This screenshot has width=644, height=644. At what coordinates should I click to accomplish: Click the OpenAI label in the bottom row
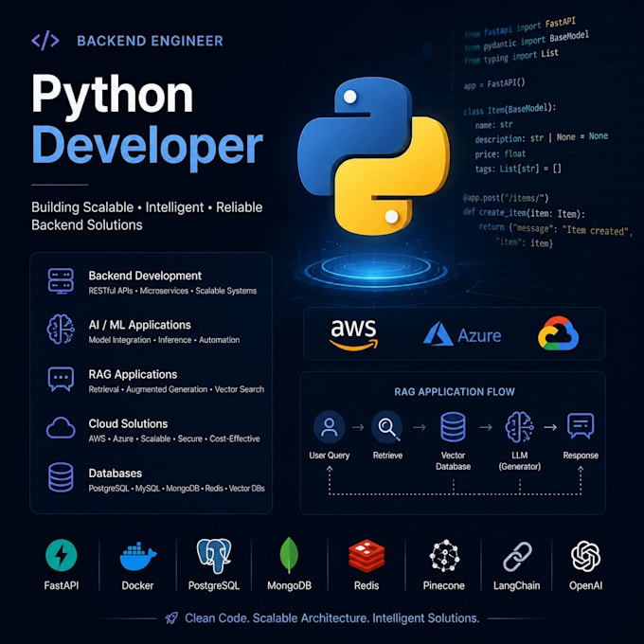pyautogui.click(x=585, y=585)
